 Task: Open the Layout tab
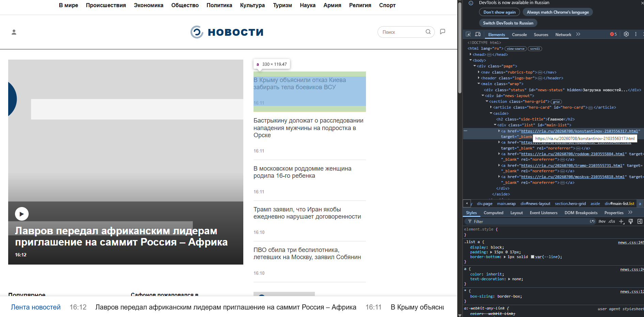(517, 213)
